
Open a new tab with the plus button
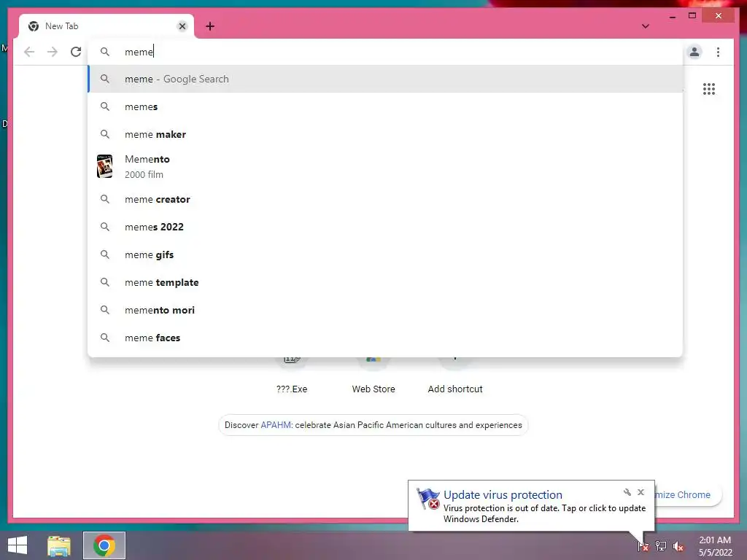(210, 26)
